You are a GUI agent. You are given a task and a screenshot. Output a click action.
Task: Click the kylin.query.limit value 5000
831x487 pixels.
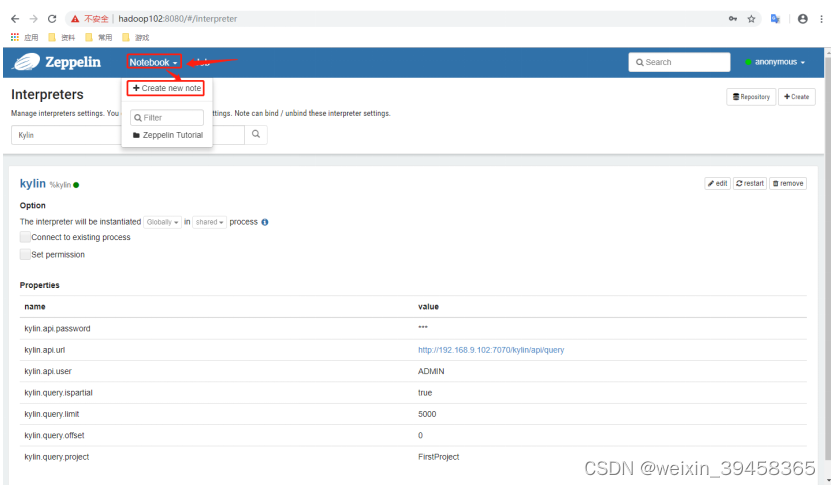[427, 414]
